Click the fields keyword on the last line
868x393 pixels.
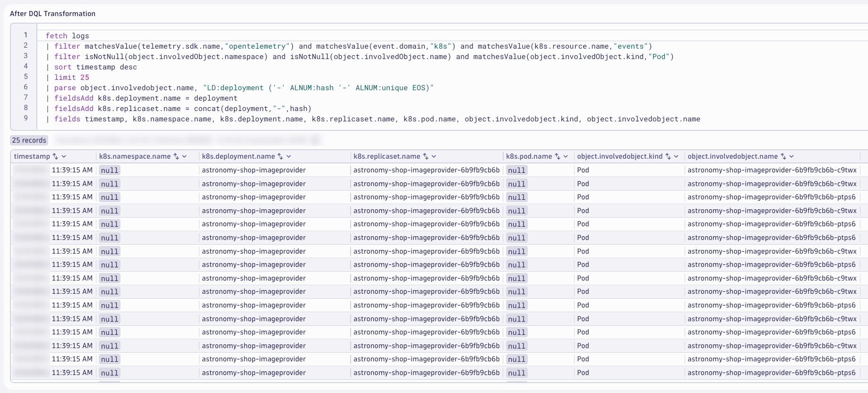pyautogui.click(x=68, y=119)
